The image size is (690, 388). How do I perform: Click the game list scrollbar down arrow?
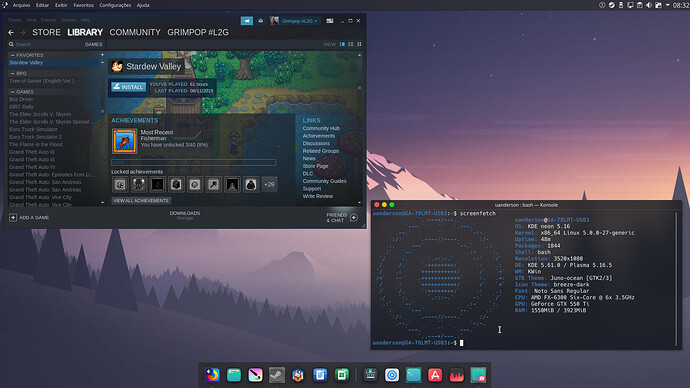pyautogui.click(x=103, y=203)
